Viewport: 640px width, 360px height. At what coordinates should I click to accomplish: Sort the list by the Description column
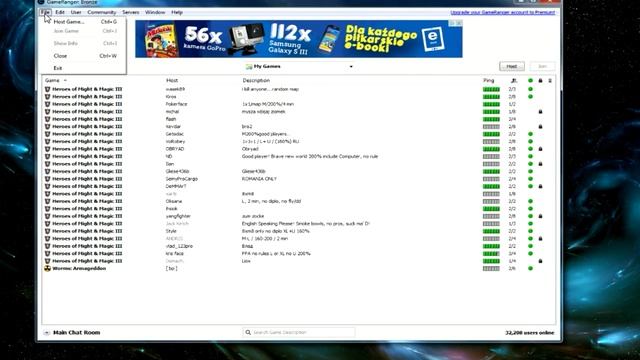pyautogui.click(x=256, y=80)
